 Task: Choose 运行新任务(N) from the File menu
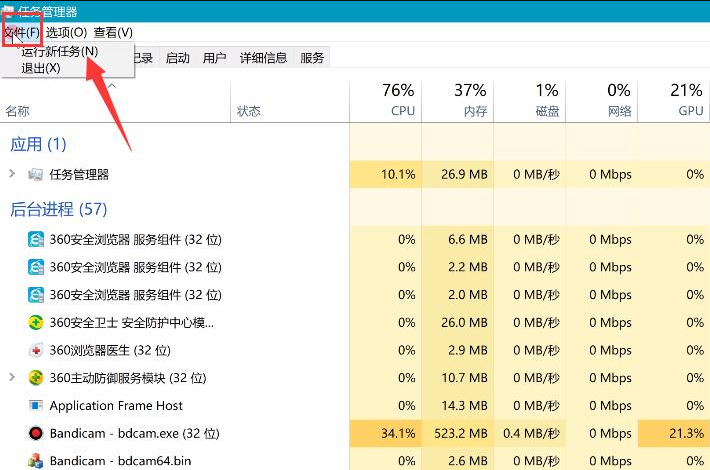[60, 51]
